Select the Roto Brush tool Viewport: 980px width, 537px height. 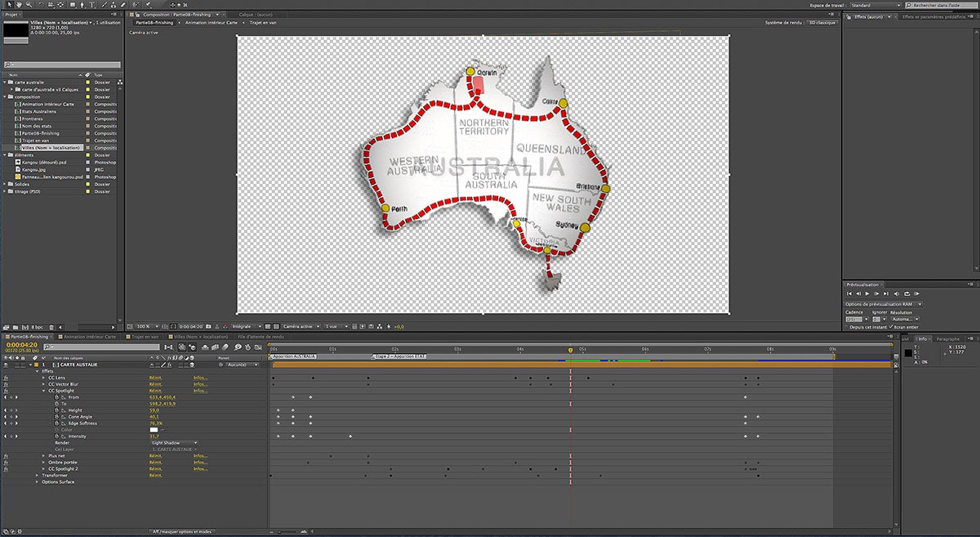134,4
